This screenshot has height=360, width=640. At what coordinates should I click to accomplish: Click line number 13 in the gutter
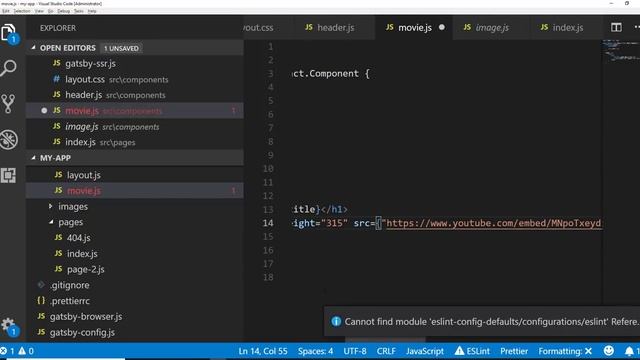(268, 209)
